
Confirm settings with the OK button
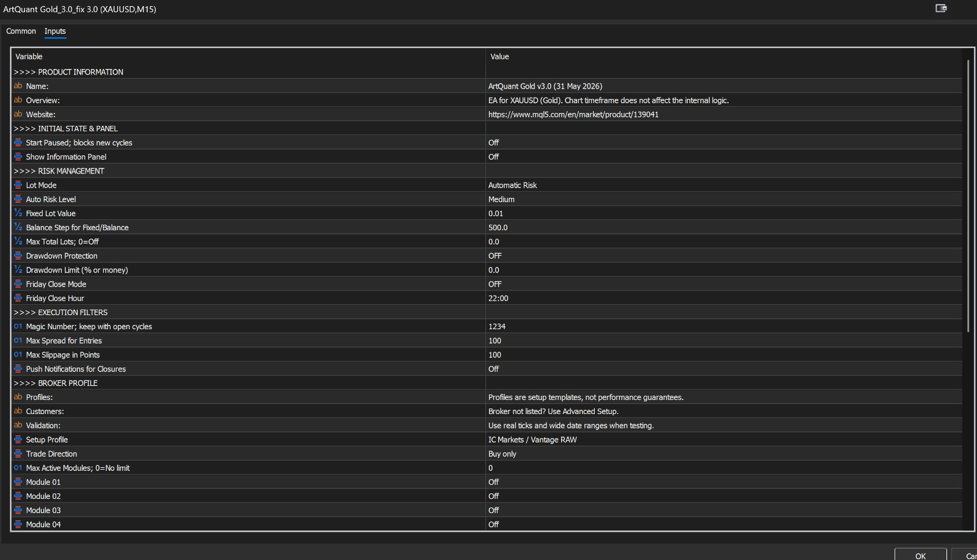point(921,555)
